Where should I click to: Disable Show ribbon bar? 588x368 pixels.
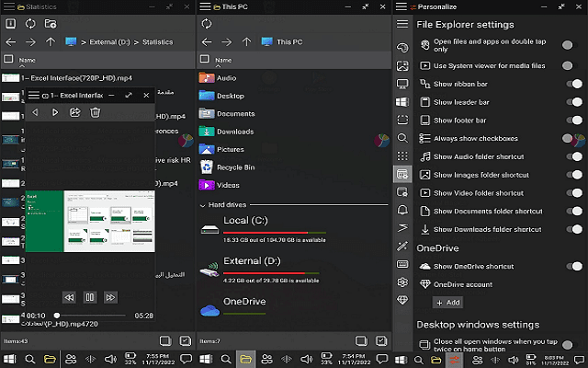574,84
